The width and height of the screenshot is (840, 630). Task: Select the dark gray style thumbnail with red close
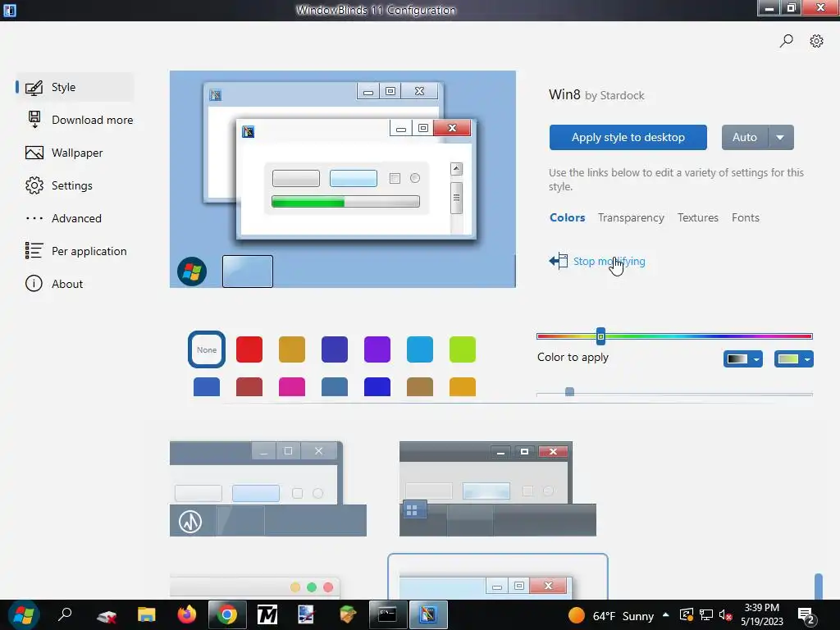[x=498, y=489]
